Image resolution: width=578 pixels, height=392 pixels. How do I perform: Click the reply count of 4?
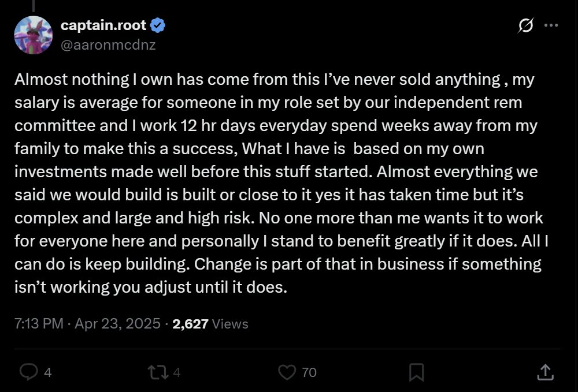pos(48,372)
